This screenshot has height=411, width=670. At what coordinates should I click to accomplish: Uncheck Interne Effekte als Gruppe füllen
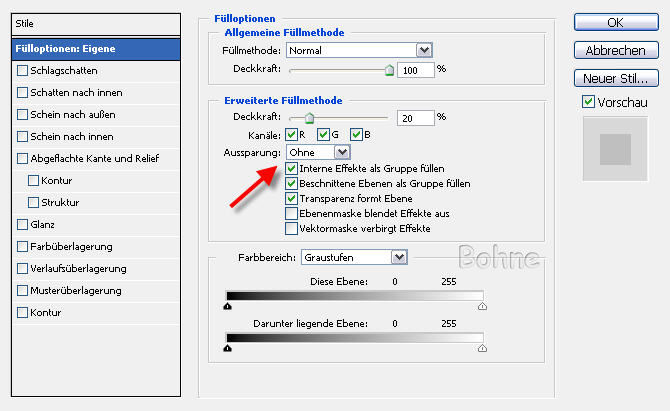pyautogui.click(x=292, y=169)
